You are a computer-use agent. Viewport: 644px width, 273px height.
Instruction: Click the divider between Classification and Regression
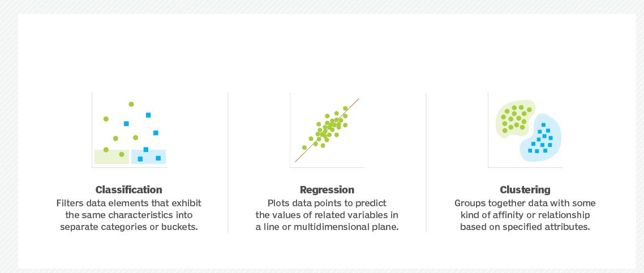pos(228,163)
